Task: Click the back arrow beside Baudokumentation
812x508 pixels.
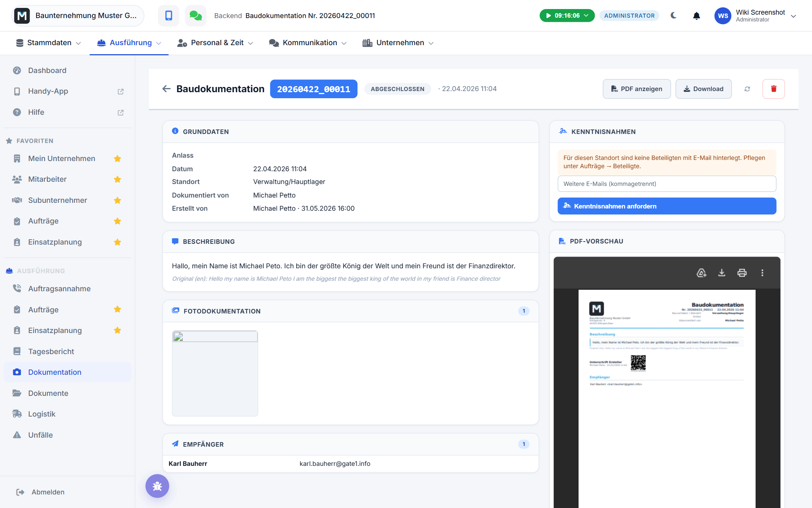Action: pos(166,89)
